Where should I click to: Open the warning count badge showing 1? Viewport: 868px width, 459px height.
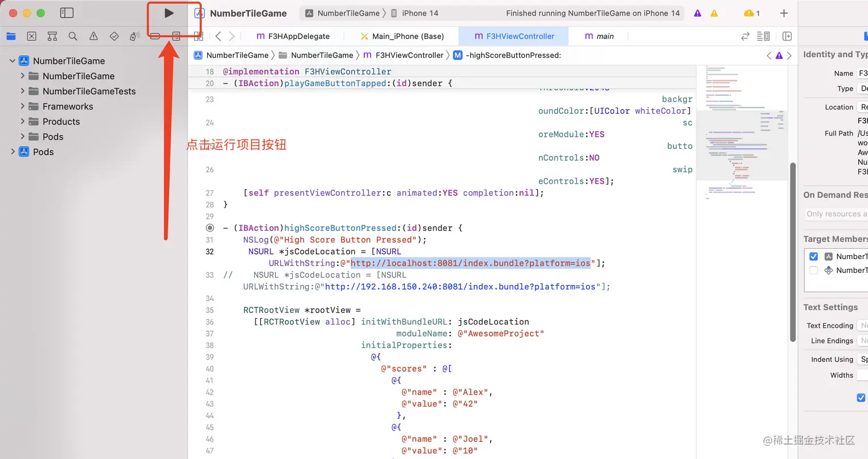[x=752, y=13]
